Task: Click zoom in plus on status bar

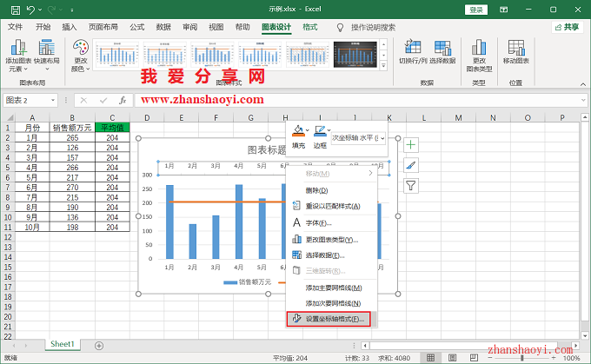Action: (554, 358)
